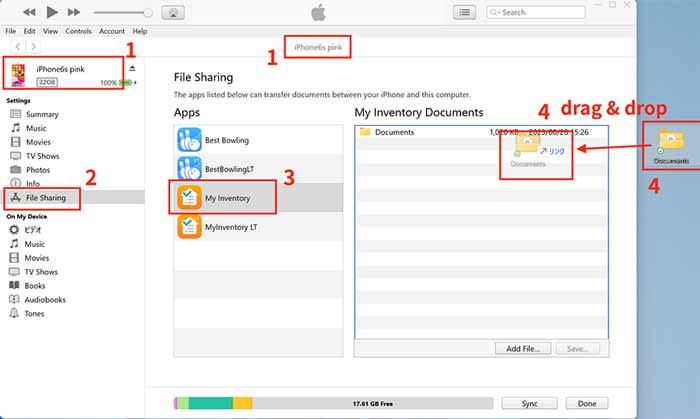
Task: Select Best Bowling app icon
Action: click(189, 140)
